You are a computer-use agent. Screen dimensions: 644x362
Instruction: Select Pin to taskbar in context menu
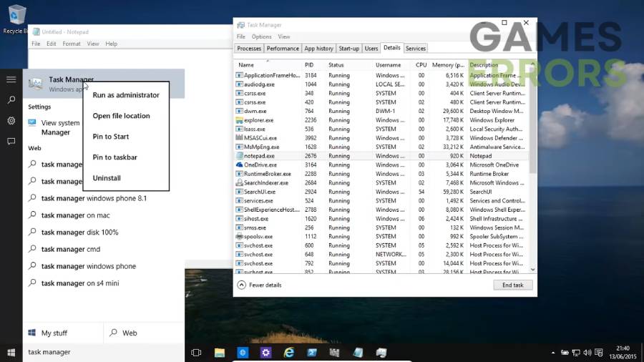[114, 157]
